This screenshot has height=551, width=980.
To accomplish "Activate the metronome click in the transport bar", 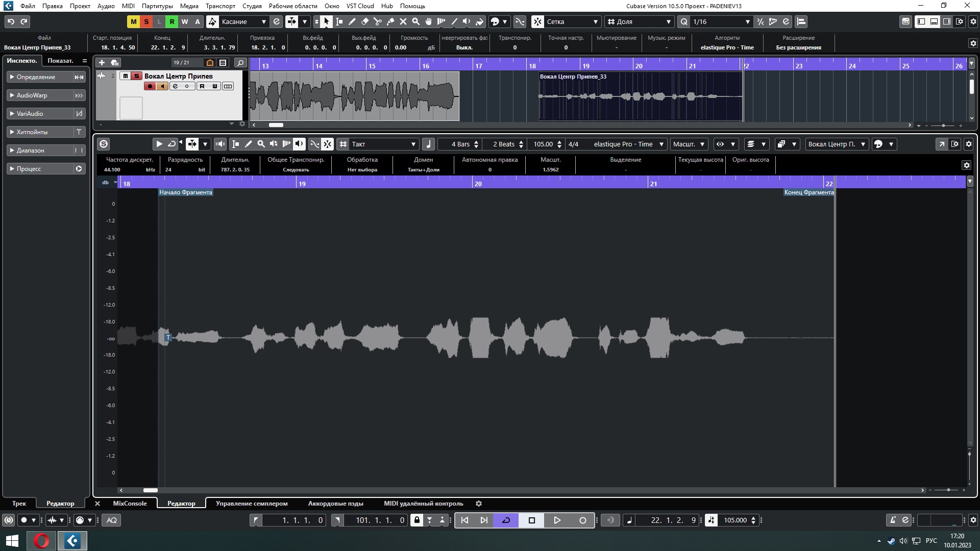I will click(893, 520).
